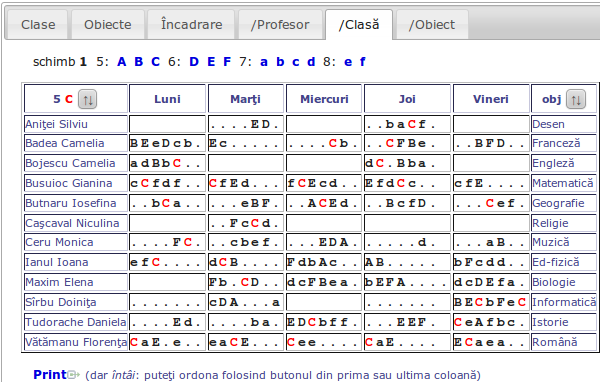This screenshot has height=382, width=600.
Task: Open class 6 D link
Action: tap(194, 62)
